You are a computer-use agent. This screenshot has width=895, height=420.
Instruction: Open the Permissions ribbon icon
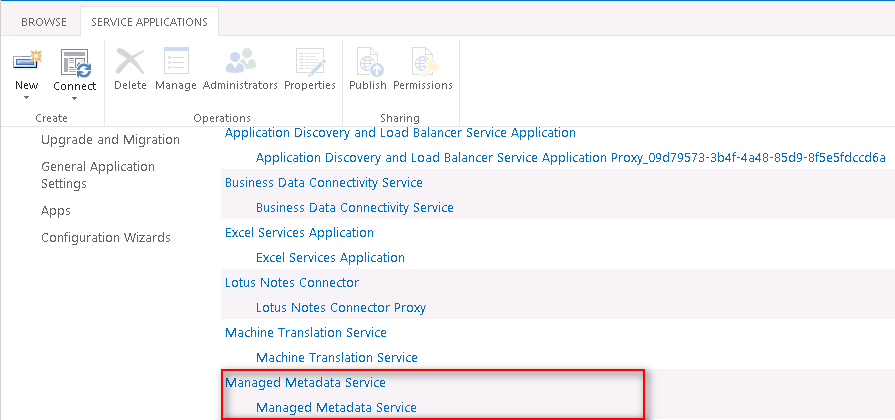point(423,62)
